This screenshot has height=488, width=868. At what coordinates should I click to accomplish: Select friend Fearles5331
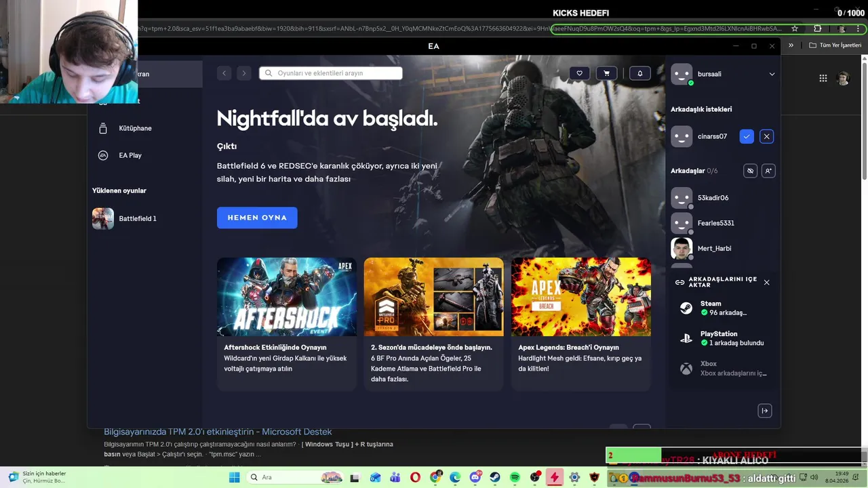(x=722, y=223)
